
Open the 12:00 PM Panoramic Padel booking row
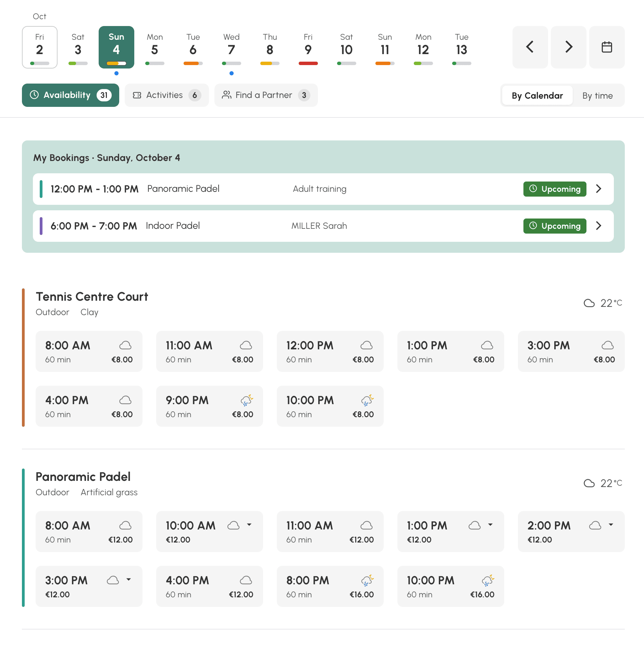323,189
